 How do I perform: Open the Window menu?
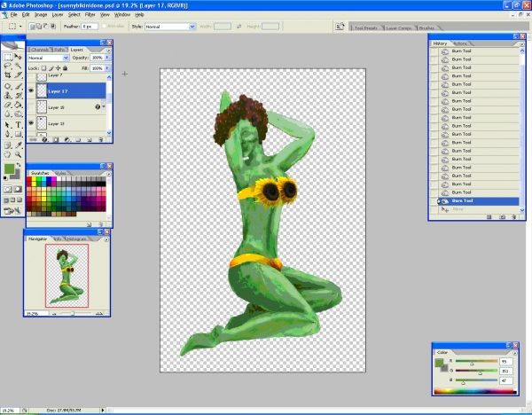click(x=122, y=14)
